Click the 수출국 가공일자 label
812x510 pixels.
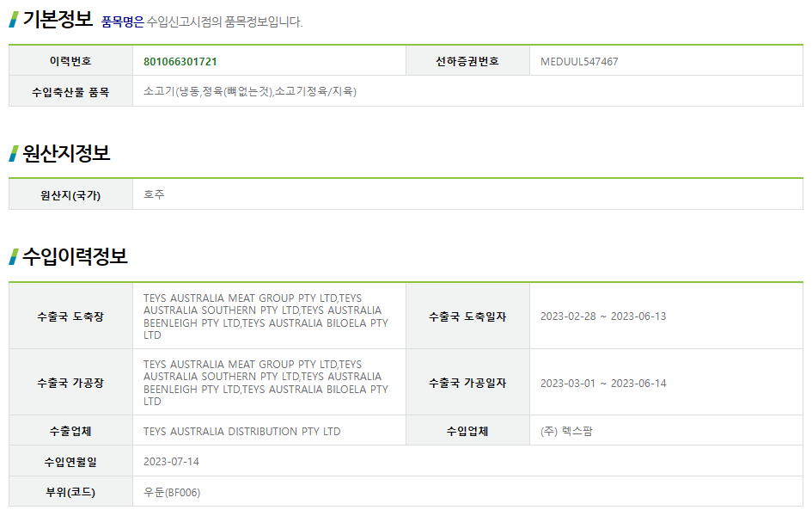(467, 383)
